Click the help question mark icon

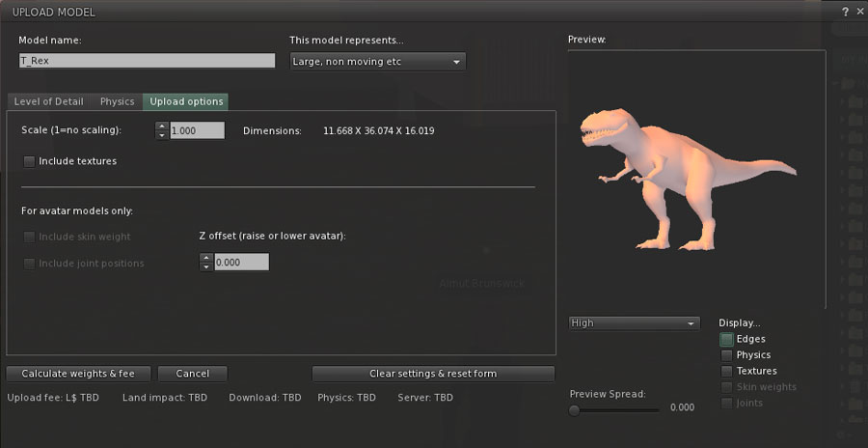click(x=845, y=12)
